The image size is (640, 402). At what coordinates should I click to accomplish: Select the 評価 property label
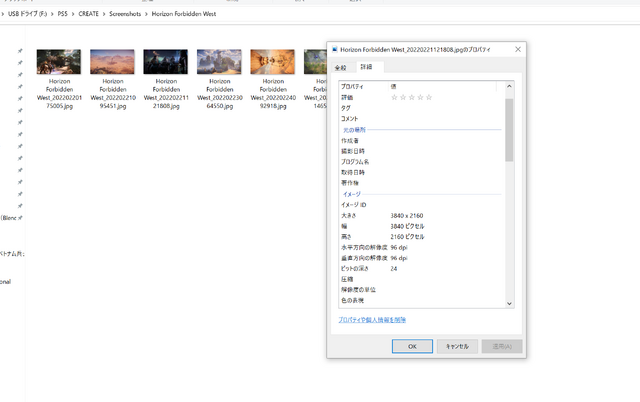click(x=347, y=97)
